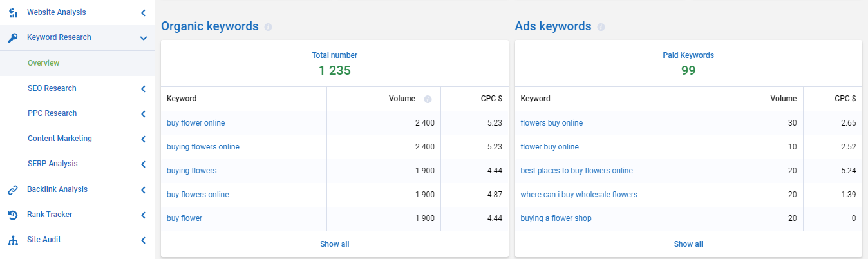Image resolution: width=868 pixels, height=259 pixels.
Task: Click the Website Analysis chart icon
Action: 13,12
